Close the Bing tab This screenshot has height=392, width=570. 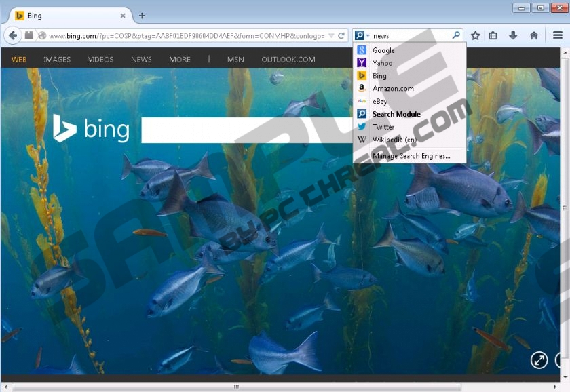point(123,16)
